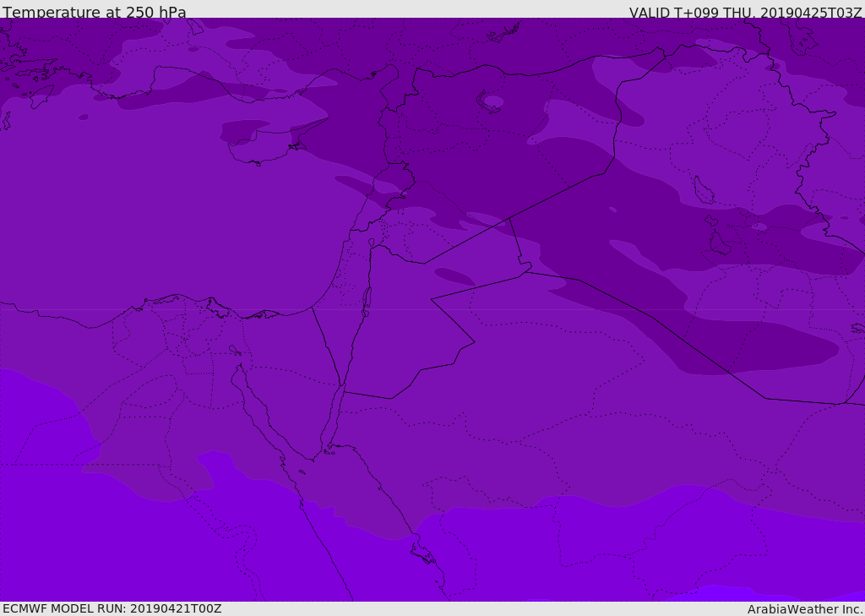Click the ECMWF MODEL RUN label

[112, 608]
